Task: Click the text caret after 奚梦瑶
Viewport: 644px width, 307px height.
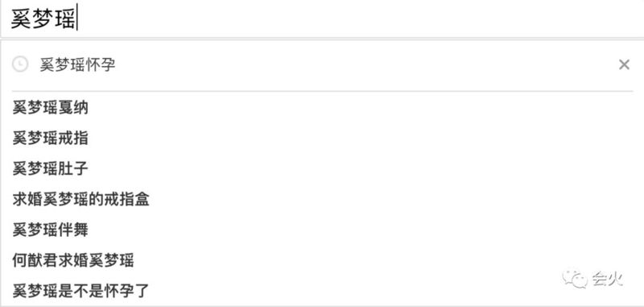Action: [76, 19]
